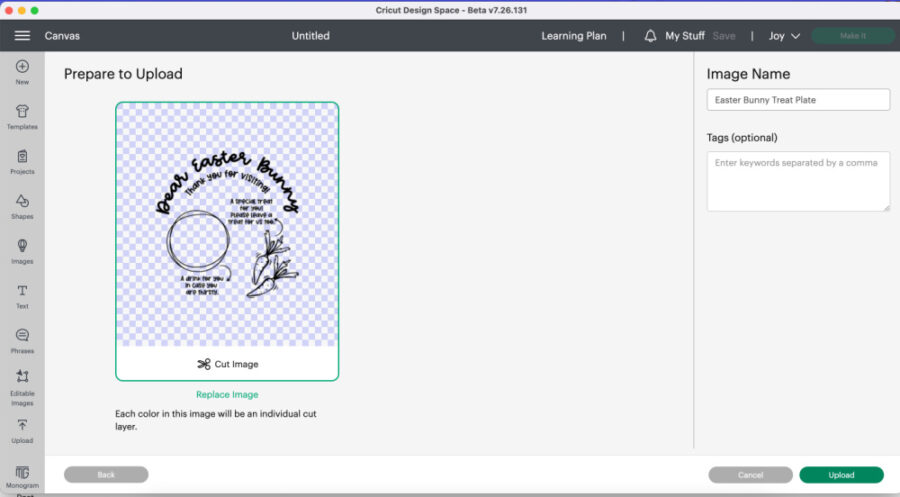Select the Easter Bunny image preview
The image size is (900, 497).
(x=227, y=225)
